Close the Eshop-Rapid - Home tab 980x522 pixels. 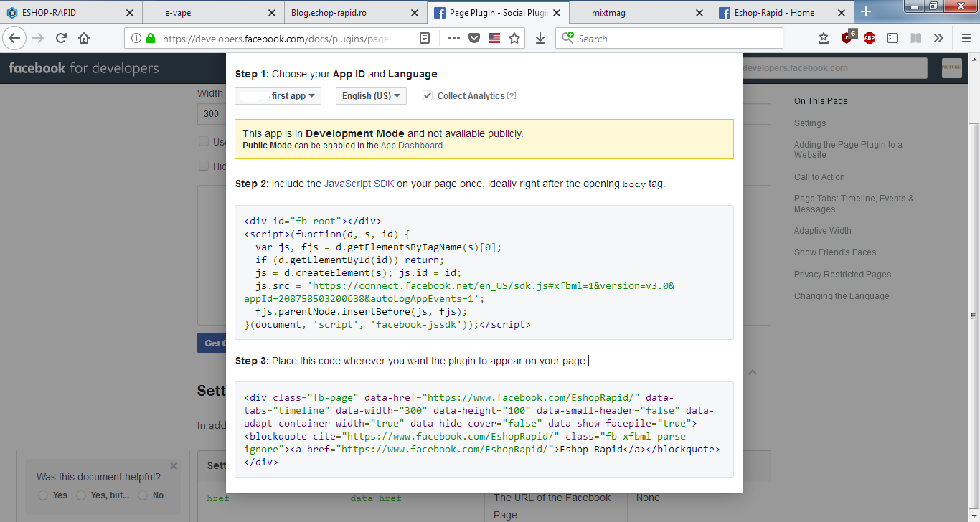842,13
